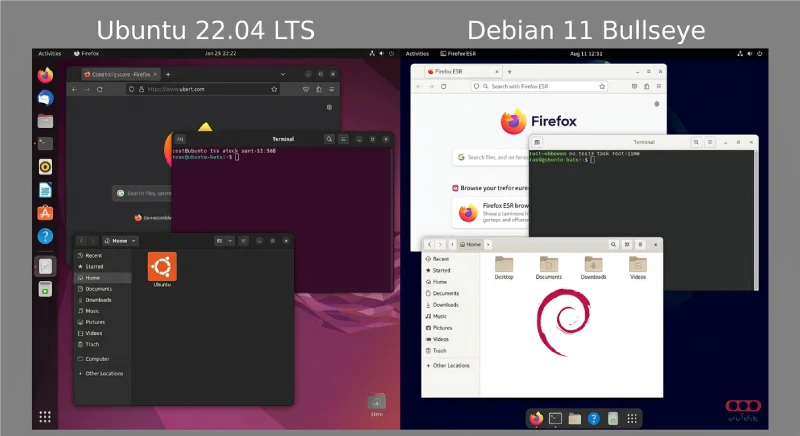This screenshot has height=436, width=800.
Task: Open Ubuntu folder in Ubuntu Files window
Action: point(162,269)
